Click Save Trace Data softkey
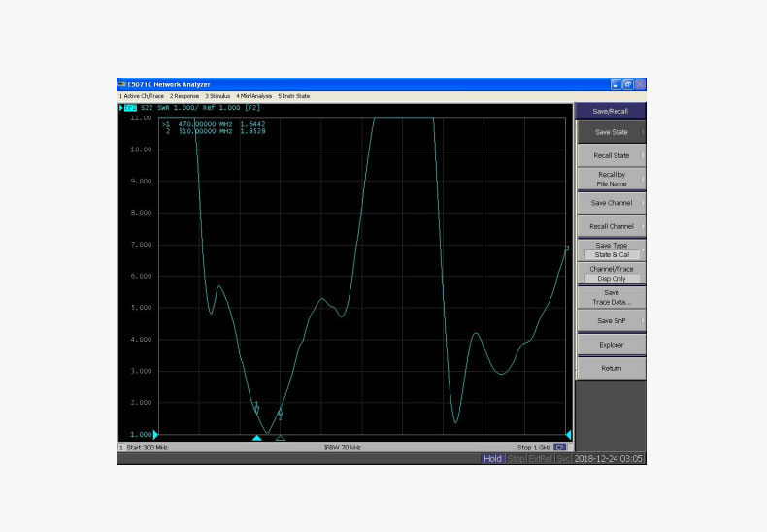 tap(612, 297)
